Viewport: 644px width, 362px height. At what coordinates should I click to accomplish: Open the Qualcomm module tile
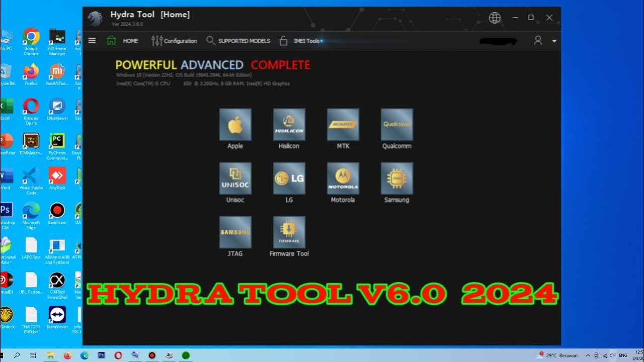click(397, 125)
